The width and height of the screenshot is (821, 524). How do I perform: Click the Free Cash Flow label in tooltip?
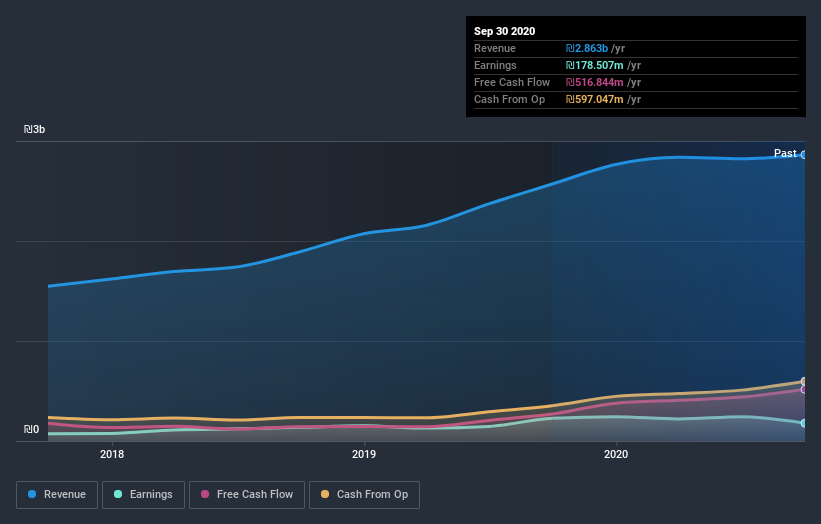(x=512, y=82)
